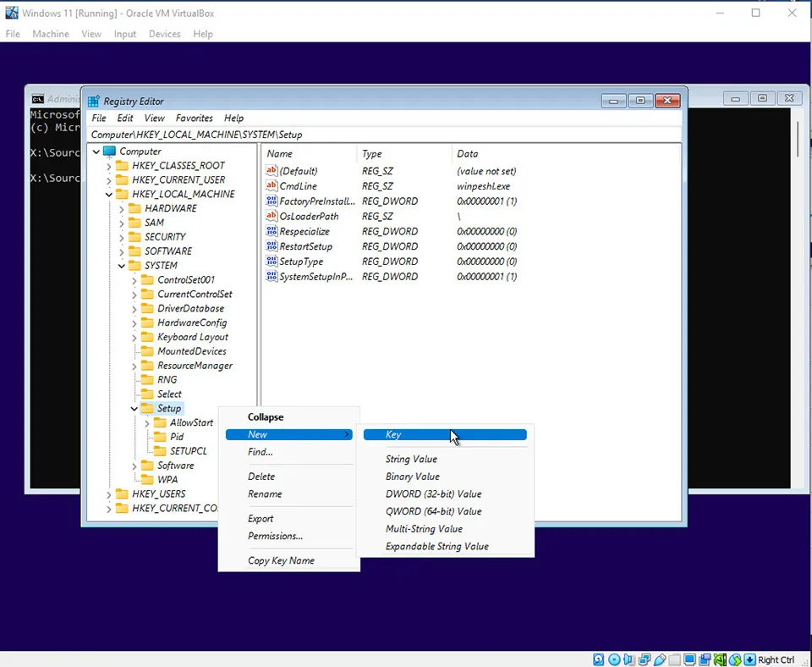Screen dimensions: 812x667
Task: Click the hard disk activity icon in status bar
Action: 598,659
